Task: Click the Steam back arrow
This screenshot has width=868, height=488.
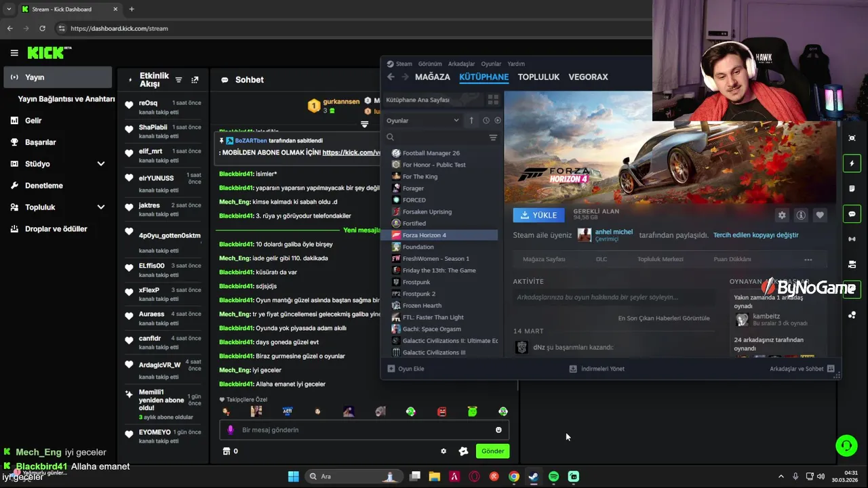Action: point(391,77)
